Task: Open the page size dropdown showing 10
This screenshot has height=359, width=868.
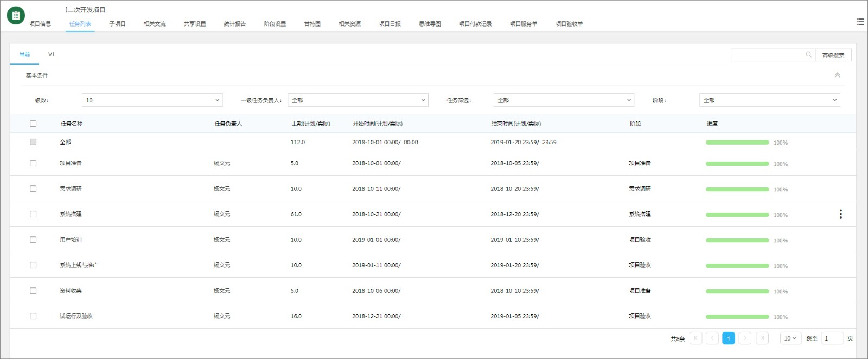Action: 790,338
